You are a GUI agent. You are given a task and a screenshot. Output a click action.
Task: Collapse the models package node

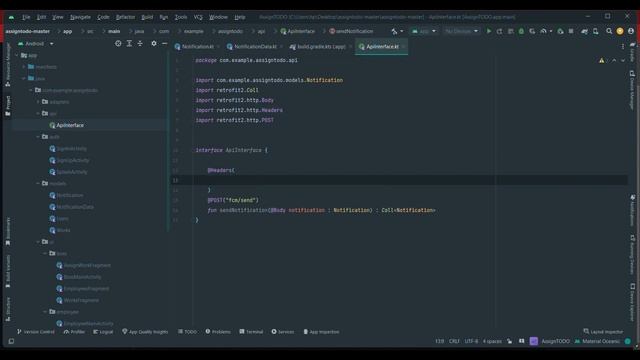pyautogui.click(x=38, y=183)
